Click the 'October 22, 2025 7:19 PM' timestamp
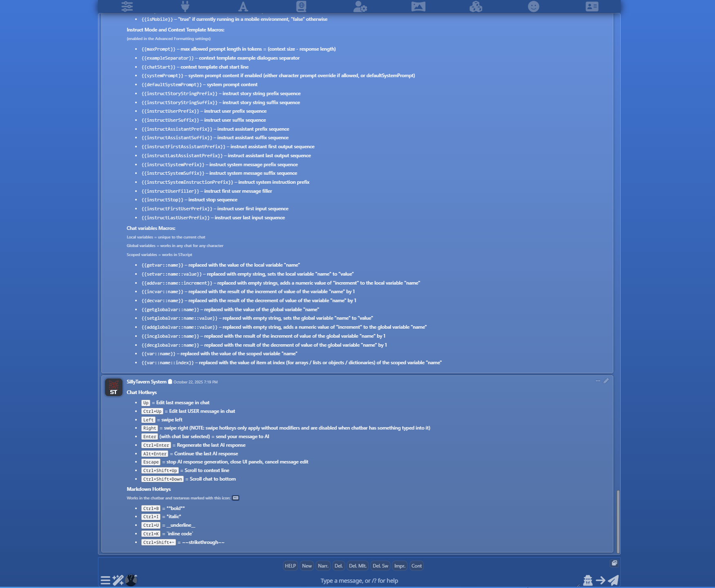 pyautogui.click(x=196, y=382)
